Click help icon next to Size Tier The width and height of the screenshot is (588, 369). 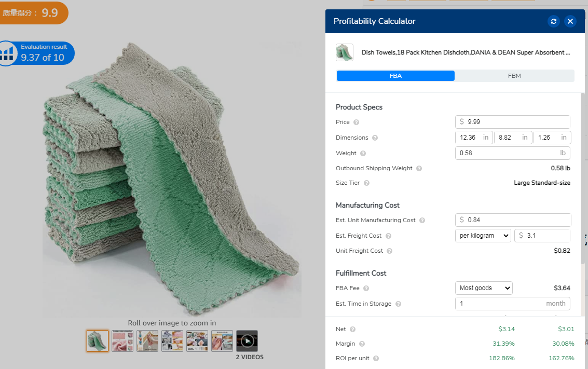coord(366,183)
